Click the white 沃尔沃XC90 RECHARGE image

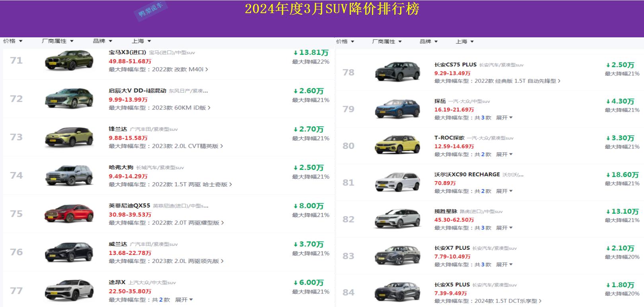397,182
